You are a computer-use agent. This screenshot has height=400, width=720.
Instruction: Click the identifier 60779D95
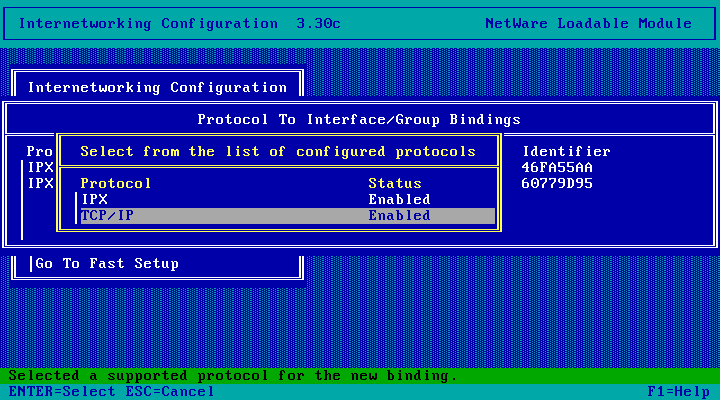[557, 183]
